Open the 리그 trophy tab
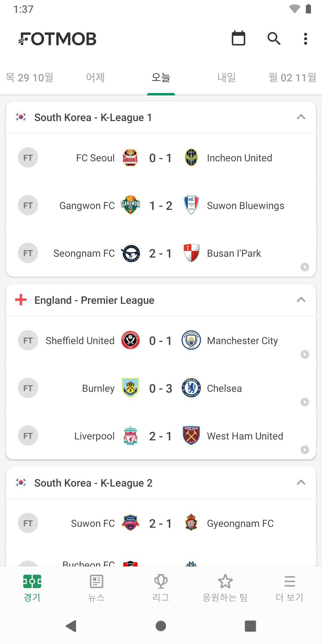 161,581
